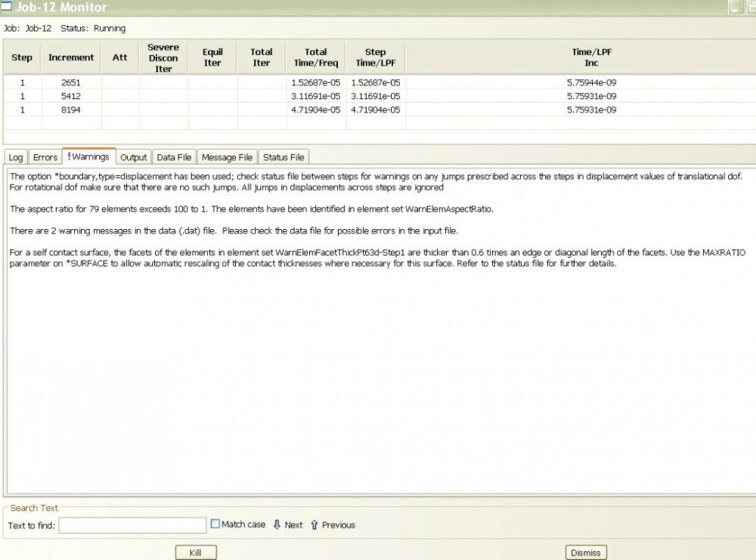Open the Log tab
Screen dimensions: 756x560
16,157
